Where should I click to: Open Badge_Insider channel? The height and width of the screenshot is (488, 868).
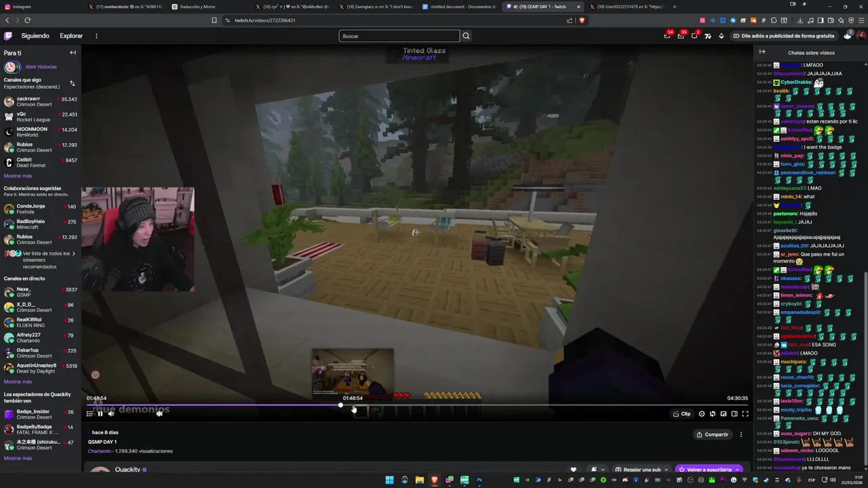pos(41,414)
